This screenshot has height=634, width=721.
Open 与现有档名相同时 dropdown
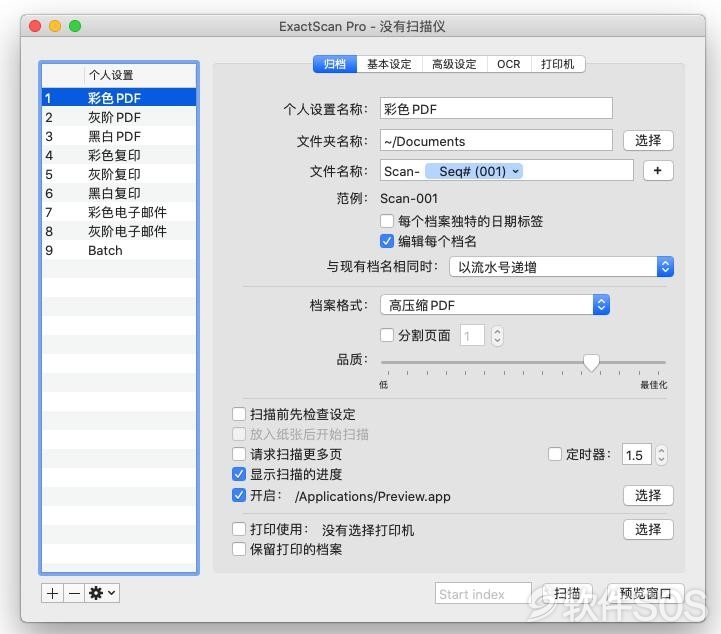click(561, 267)
